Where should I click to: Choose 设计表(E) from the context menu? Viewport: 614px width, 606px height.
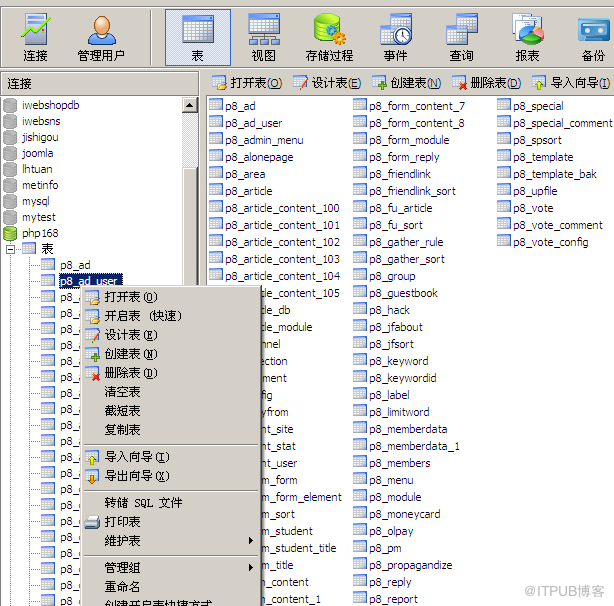point(170,335)
